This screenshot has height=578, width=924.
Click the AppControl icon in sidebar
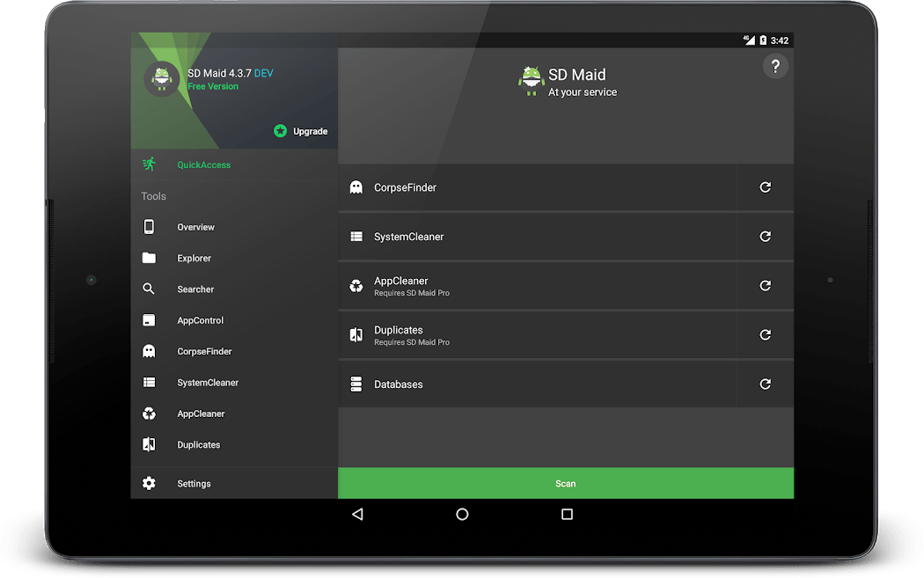(150, 319)
